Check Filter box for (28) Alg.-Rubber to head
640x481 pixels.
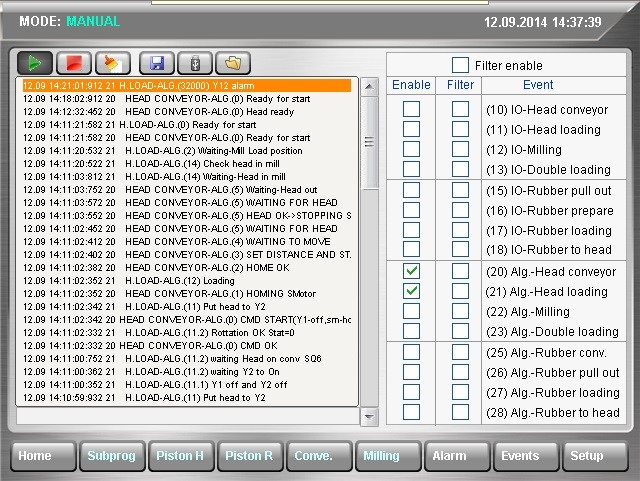coord(460,412)
